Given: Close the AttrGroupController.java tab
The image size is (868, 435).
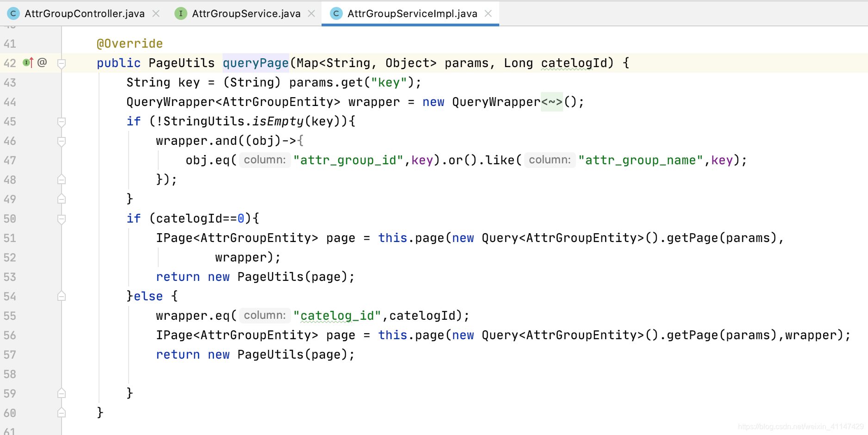Looking at the screenshot, I should click(156, 13).
